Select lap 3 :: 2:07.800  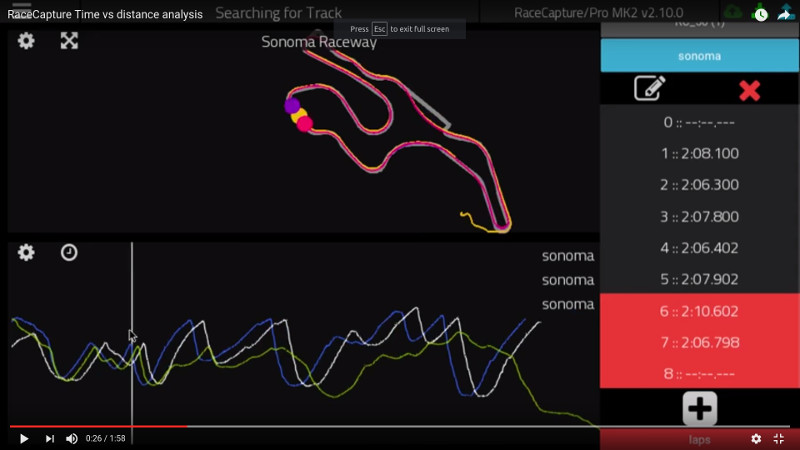click(699, 216)
